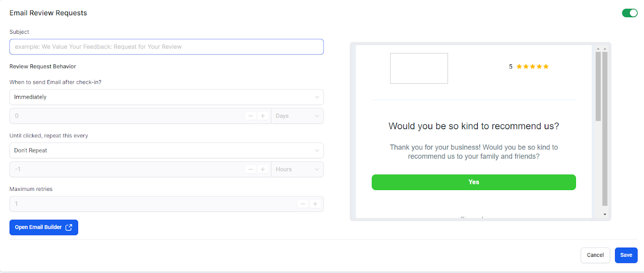
Task: Increase Maximum retries with the plus icon
Action: 315,204
